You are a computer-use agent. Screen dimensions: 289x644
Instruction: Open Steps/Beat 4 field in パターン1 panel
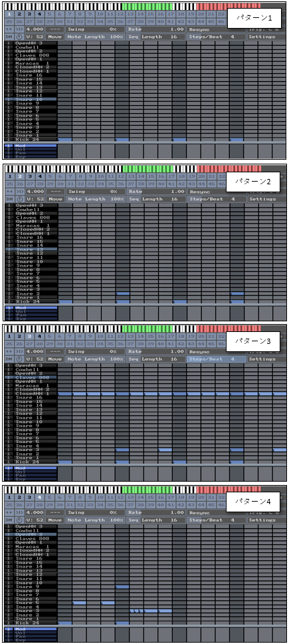point(217,37)
